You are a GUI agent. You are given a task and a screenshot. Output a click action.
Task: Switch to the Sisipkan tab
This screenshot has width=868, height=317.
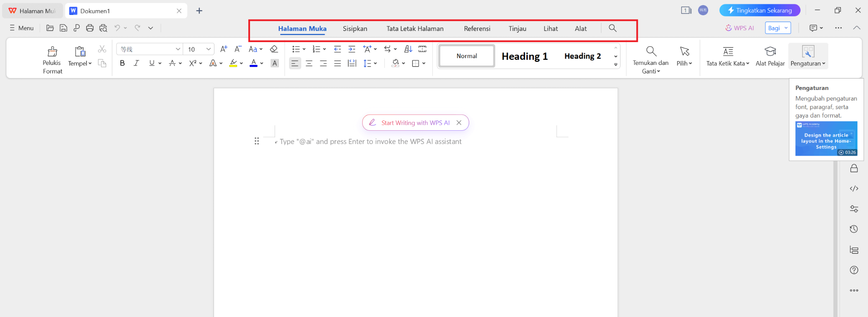point(355,28)
